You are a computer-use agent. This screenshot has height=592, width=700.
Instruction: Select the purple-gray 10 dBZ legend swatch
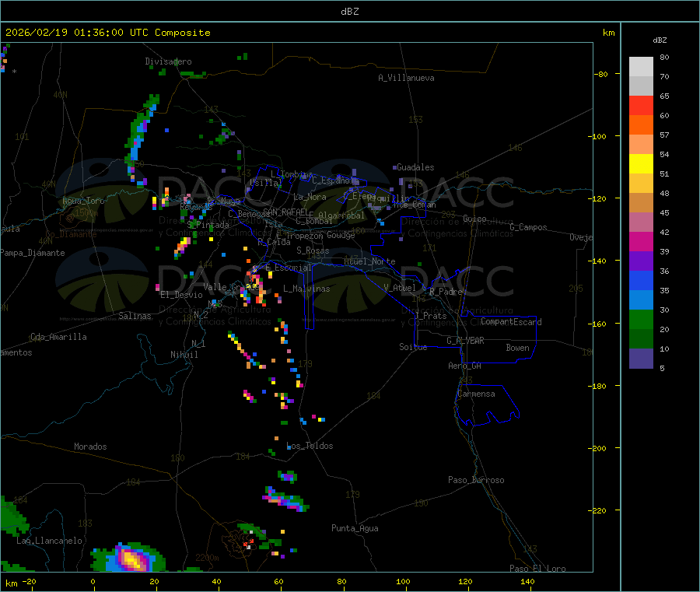point(641,359)
